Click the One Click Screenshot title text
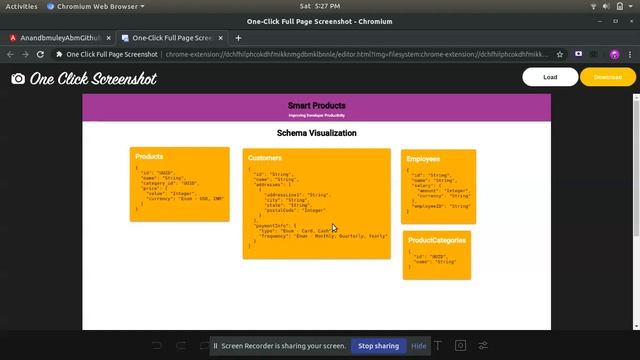This screenshot has width=640, height=360. 93,79
